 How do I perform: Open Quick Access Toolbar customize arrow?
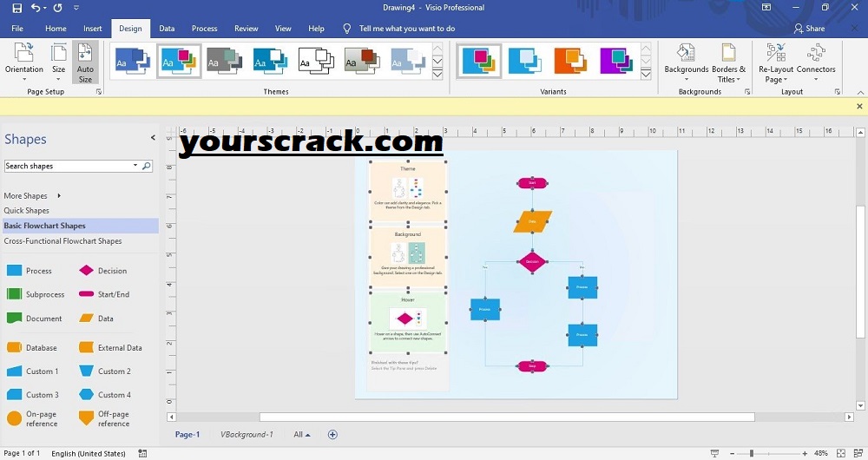(x=76, y=8)
